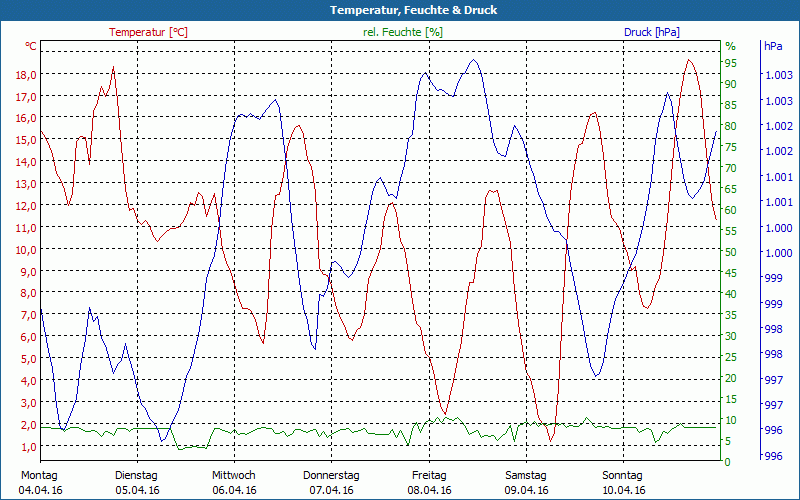
Task: Click the '8,0' temperature axis value
Action: tap(29, 293)
